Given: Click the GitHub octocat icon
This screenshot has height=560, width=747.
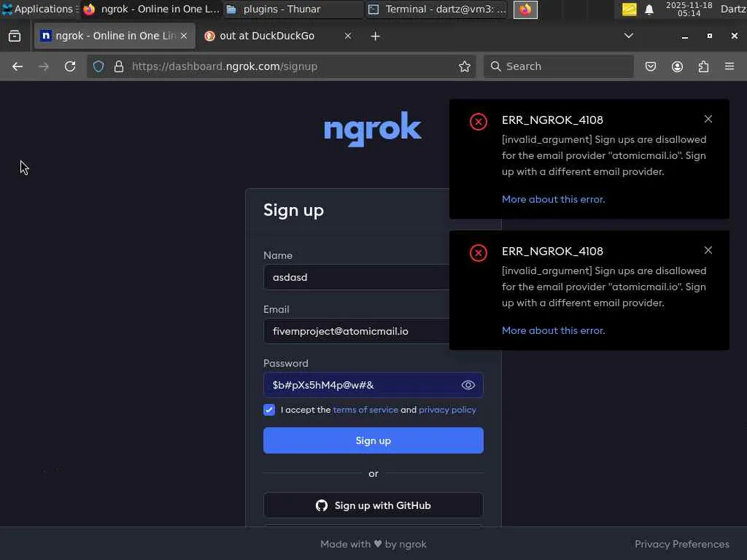Looking at the screenshot, I should pos(322,506).
